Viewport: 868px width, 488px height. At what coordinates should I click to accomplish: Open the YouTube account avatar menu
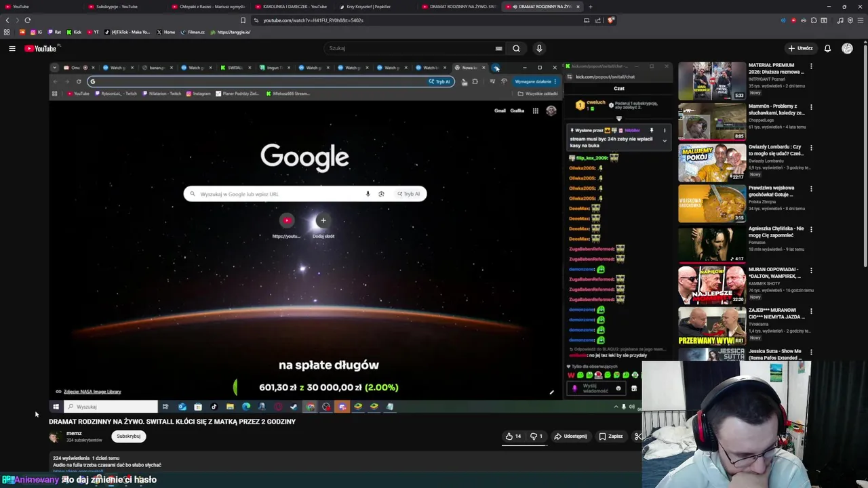click(x=847, y=48)
